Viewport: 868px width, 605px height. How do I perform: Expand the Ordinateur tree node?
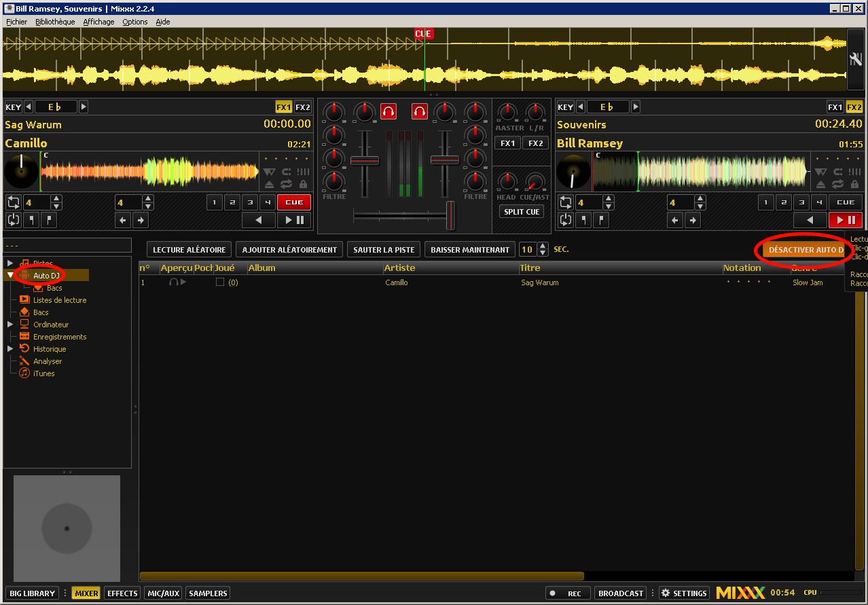coord(10,325)
